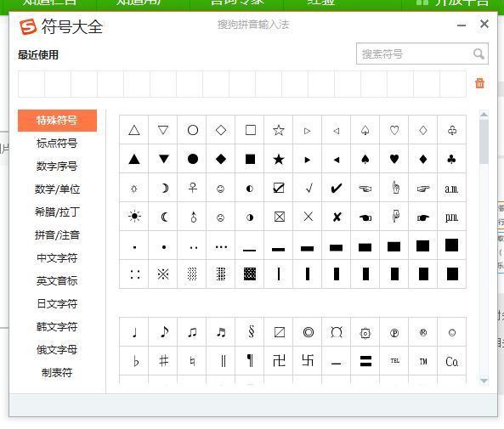The height and width of the screenshot is (429, 504).
Task: Insert the solid spade symbol
Action: (365, 159)
